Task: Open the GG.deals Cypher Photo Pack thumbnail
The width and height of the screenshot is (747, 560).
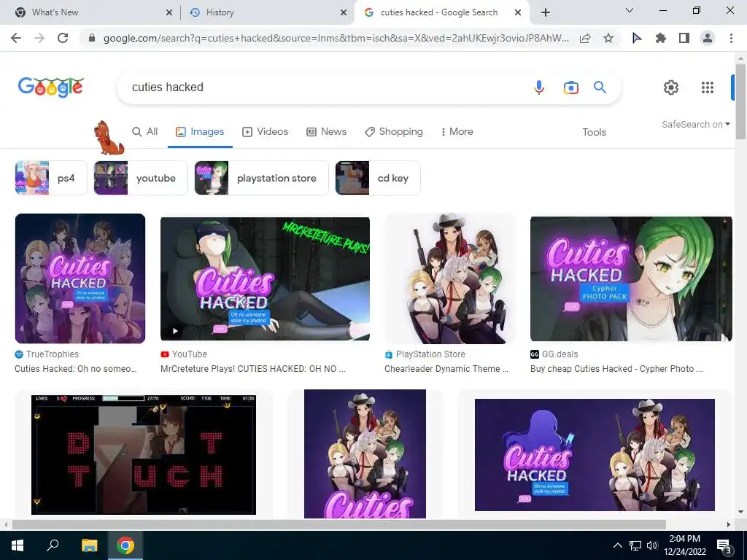Action: [x=631, y=279]
